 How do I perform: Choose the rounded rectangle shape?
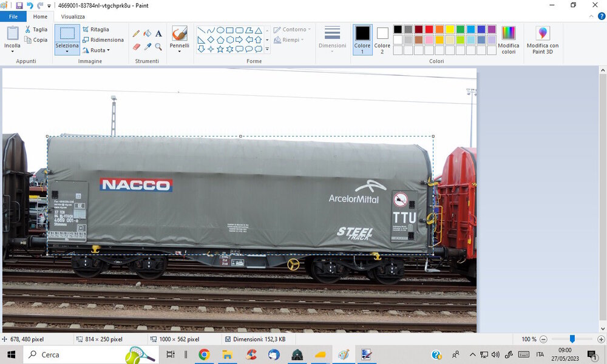(239, 30)
